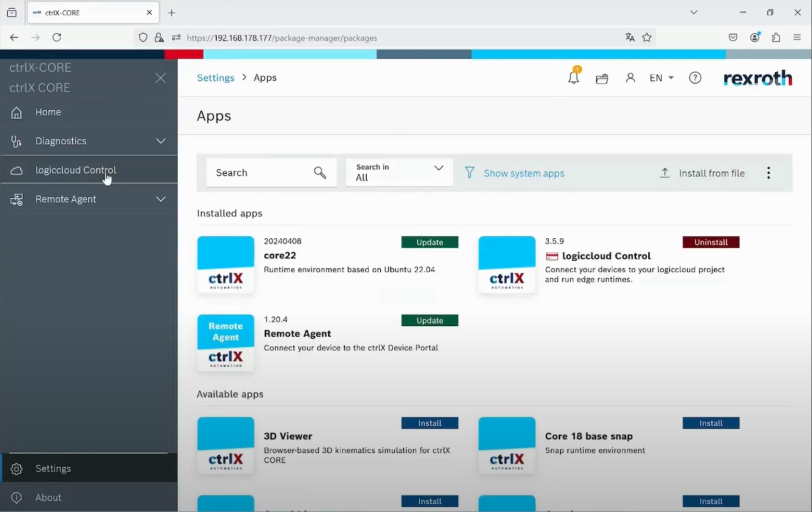This screenshot has width=812, height=512.
Task: Click the file manager folder icon in header
Action: point(602,78)
